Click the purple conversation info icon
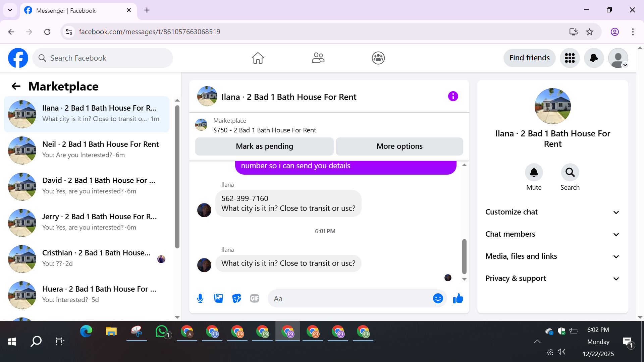 pos(453,97)
